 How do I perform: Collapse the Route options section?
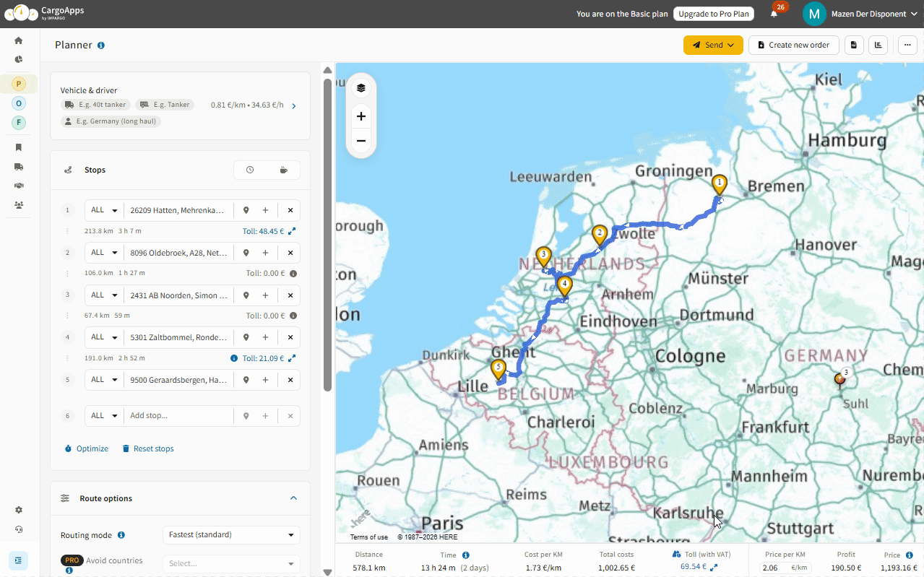click(x=293, y=498)
